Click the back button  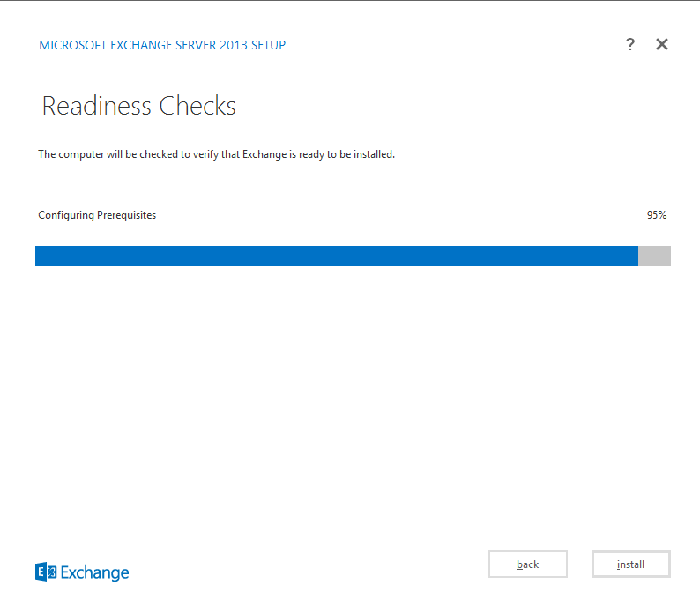pyautogui.click(x=528, y=564)
